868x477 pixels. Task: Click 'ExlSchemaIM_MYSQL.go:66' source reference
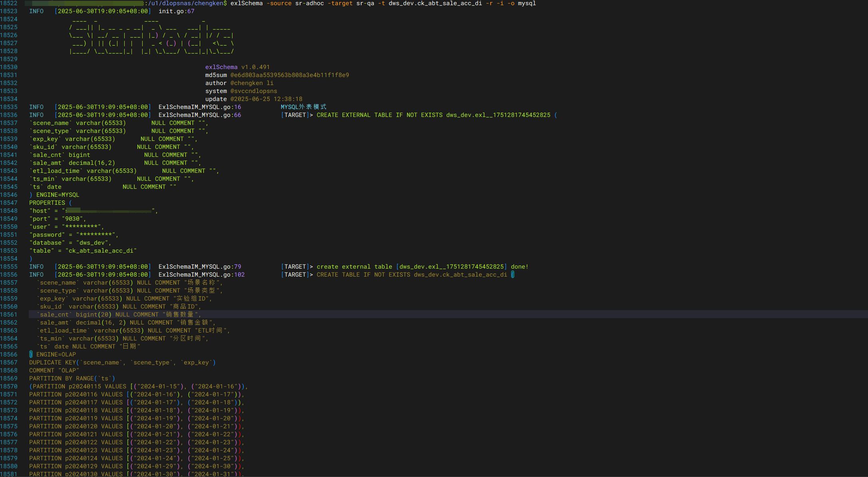(x=200, y=115)
